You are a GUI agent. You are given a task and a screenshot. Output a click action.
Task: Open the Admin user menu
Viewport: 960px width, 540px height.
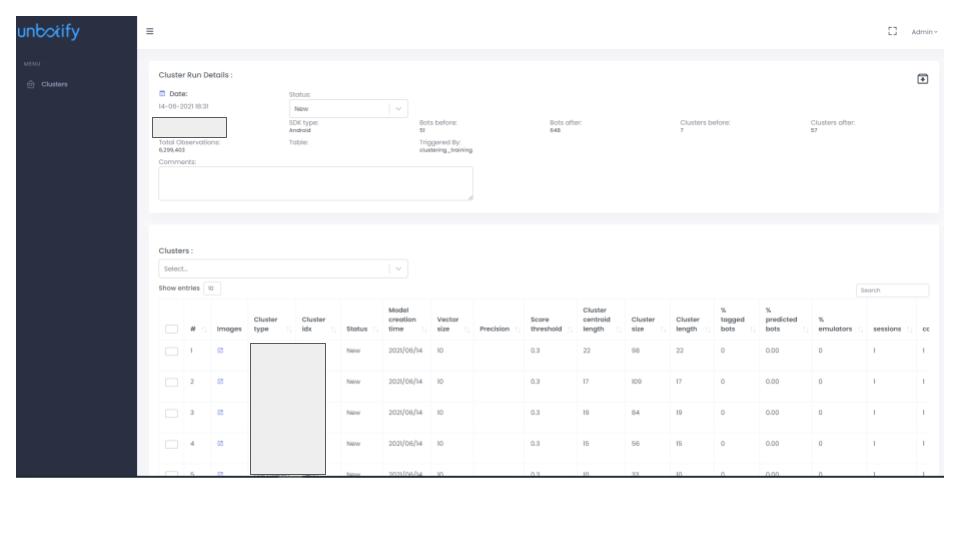point(924,32)
